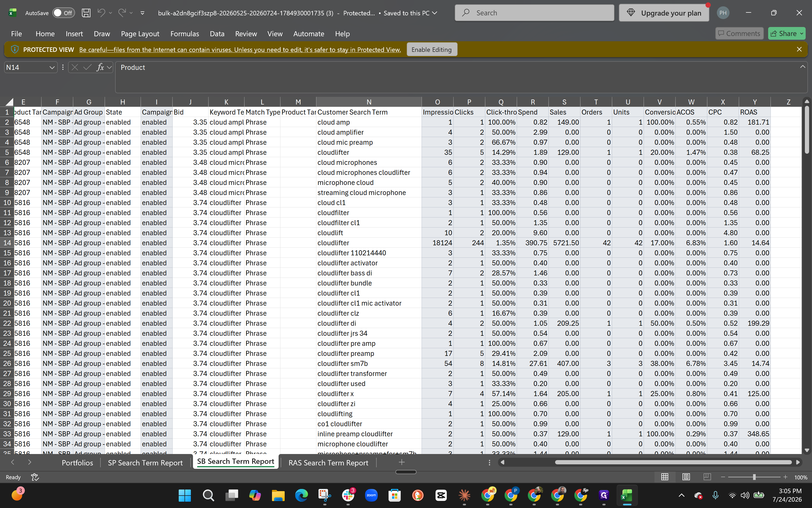Toggle AutoSave switch
The image size is (812, 508).
tap(64, 13)
